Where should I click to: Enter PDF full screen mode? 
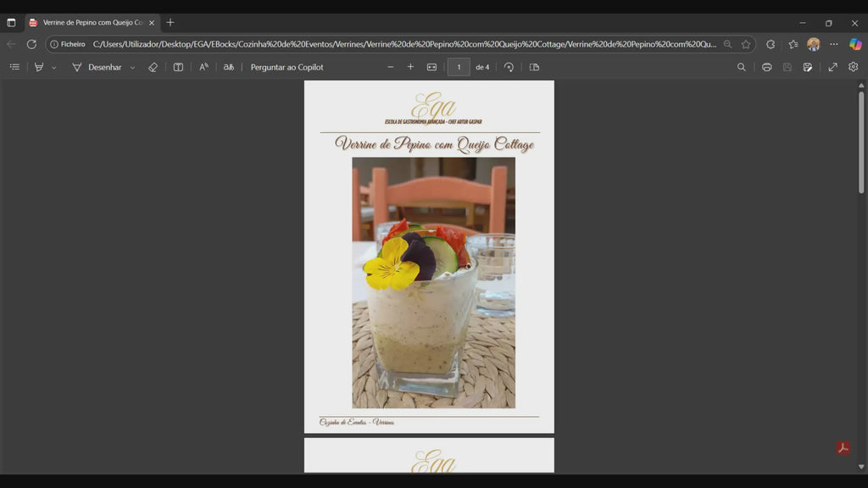tap(832, 67)
